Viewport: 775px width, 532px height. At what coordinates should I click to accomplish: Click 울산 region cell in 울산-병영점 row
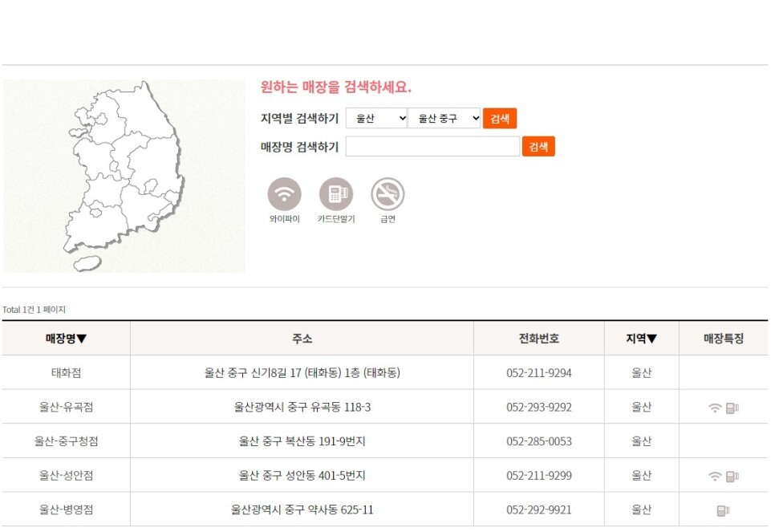[x=641, y=510]
